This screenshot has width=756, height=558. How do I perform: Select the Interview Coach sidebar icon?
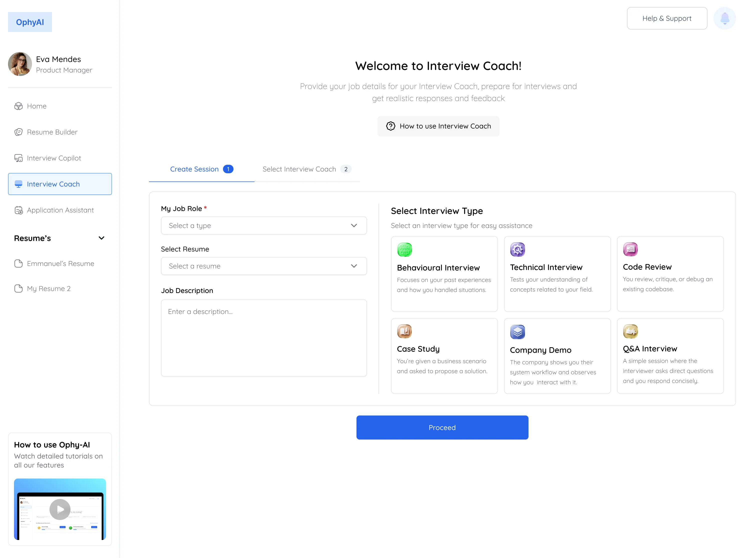tap(19, 184)
